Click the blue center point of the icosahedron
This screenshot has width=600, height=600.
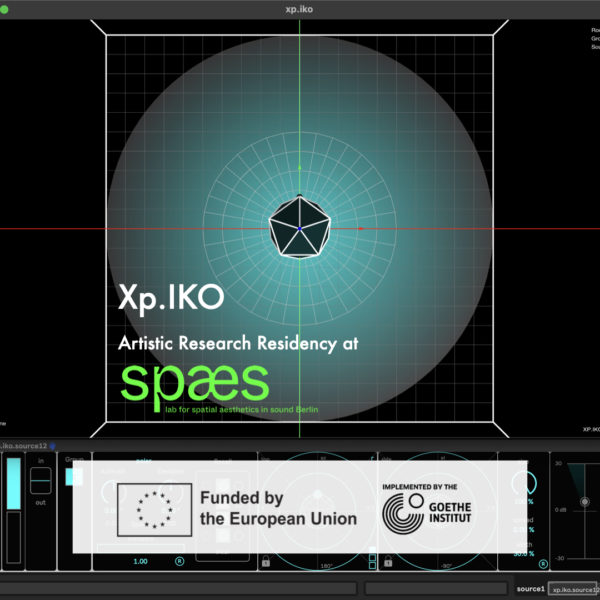[300, 228]
